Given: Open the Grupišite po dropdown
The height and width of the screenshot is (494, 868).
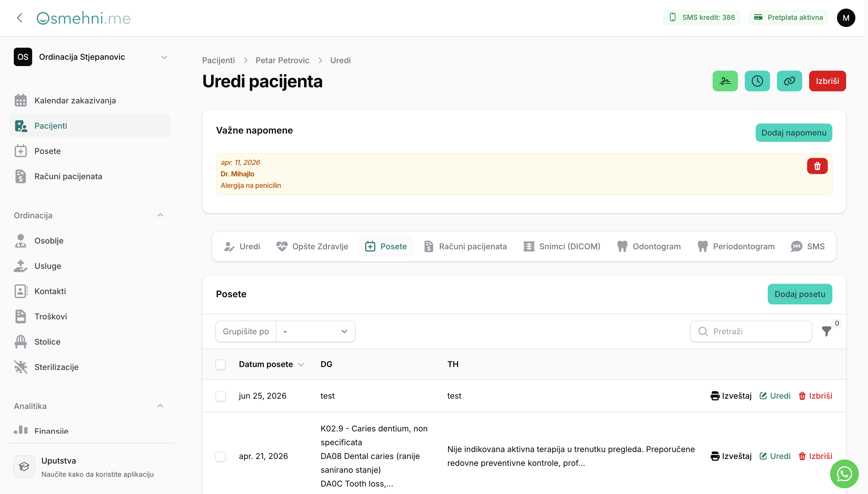Looking at the screenshot, I should click(315, 331).
